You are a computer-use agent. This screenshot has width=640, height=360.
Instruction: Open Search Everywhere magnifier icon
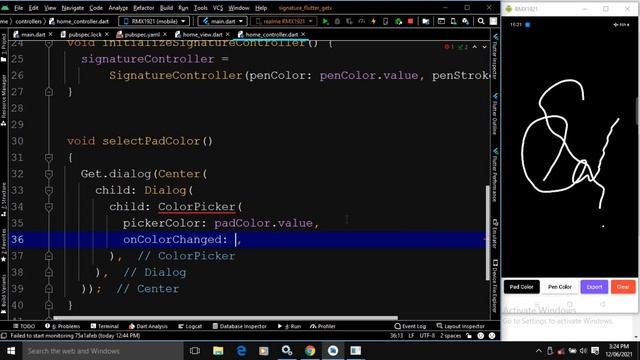click(481, 21)
